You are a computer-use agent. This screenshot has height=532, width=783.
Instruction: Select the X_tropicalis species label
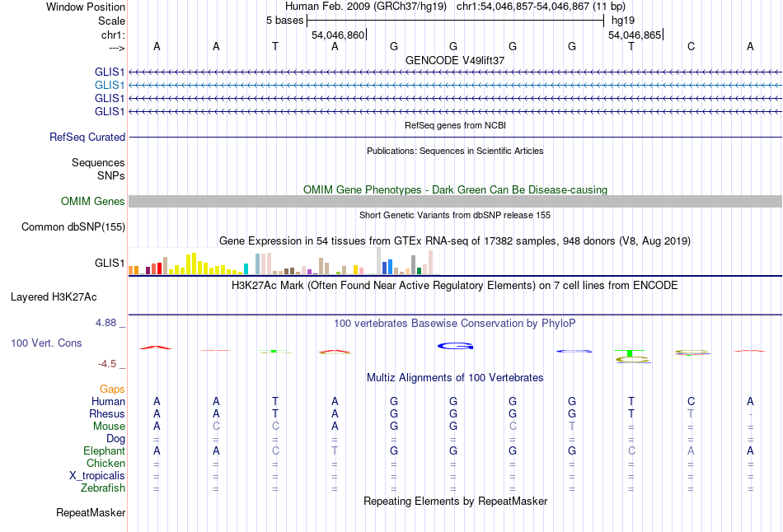[x=97, y=476]
